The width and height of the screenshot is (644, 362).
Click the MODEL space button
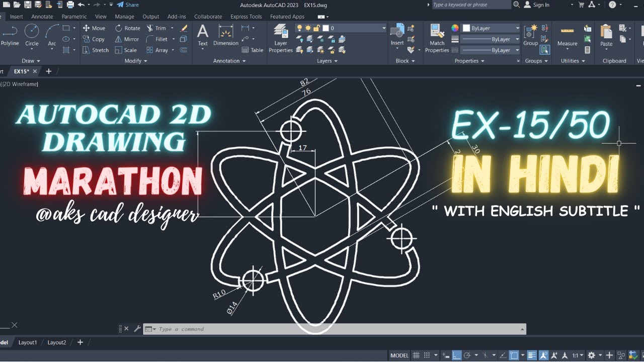[x=399, y=355]
